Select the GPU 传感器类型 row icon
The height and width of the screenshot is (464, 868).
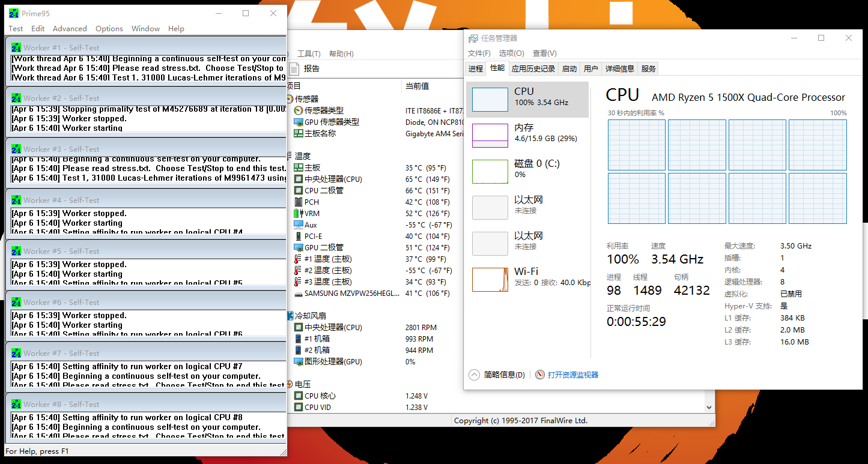[299, 122]
